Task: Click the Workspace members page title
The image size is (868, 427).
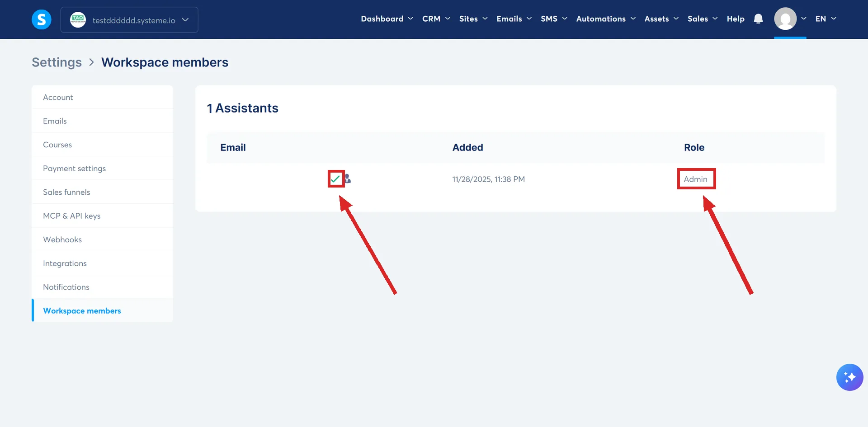Action: (x=165, y=62)
